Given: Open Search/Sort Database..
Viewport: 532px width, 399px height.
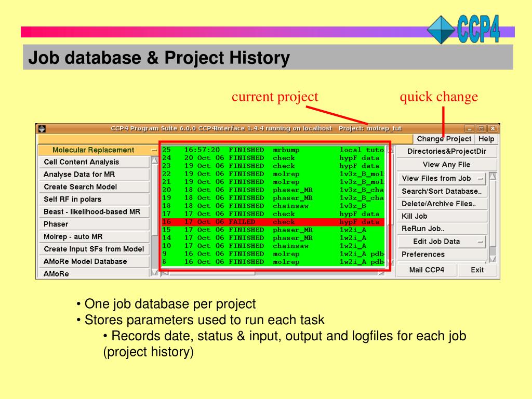Looking at the screenshot, I should 442,191.
